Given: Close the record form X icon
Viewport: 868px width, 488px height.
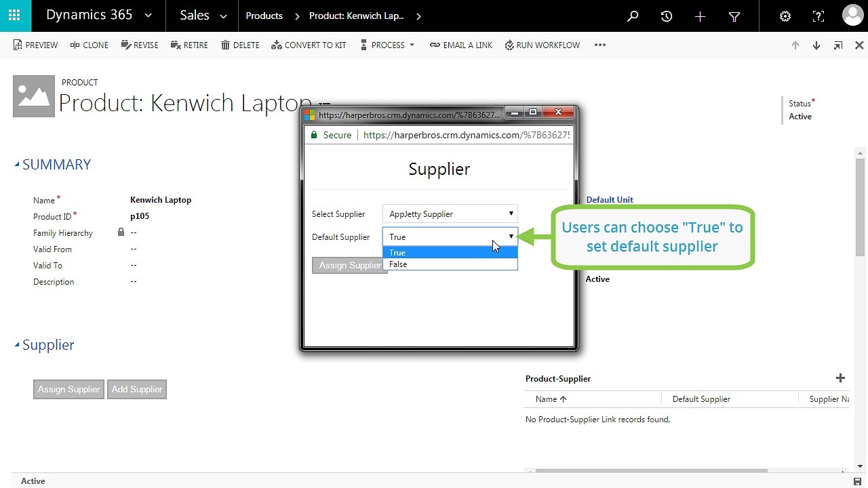Looking at the screenshot, I should pos(859,45).
